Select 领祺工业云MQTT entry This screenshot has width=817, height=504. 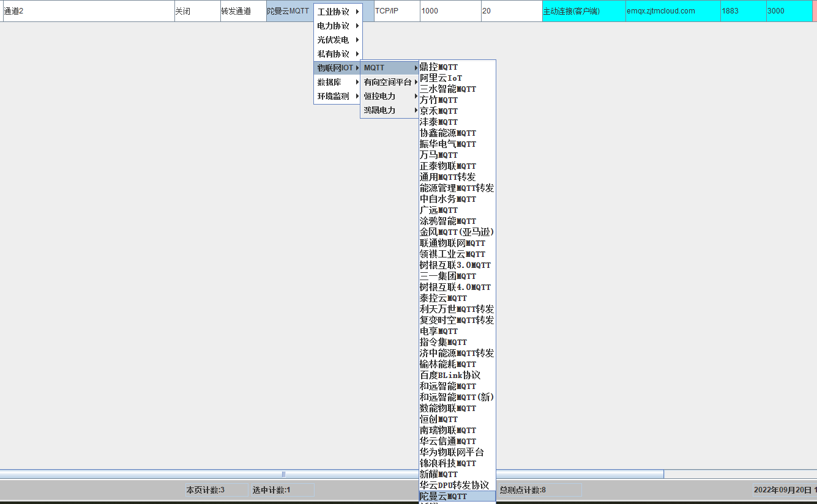[457, 254]
